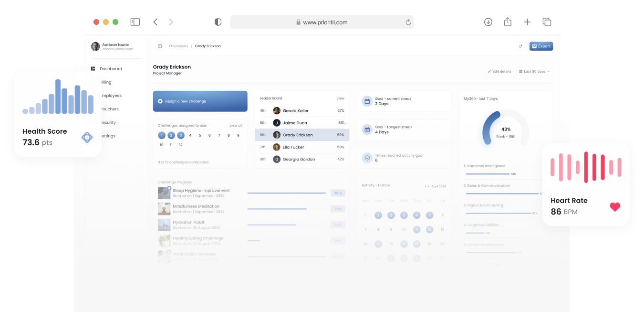Image resolution: width=644 pixels, height=312 pixels.
Task: Click Gerald Keller's avatar in the leaderboard
Action: coord(277,110)
